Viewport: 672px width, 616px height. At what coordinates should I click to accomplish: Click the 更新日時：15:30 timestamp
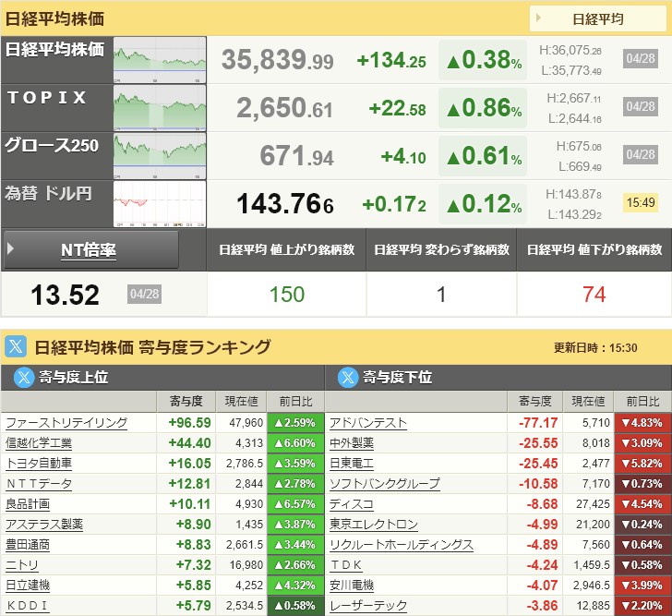(595, 347)
